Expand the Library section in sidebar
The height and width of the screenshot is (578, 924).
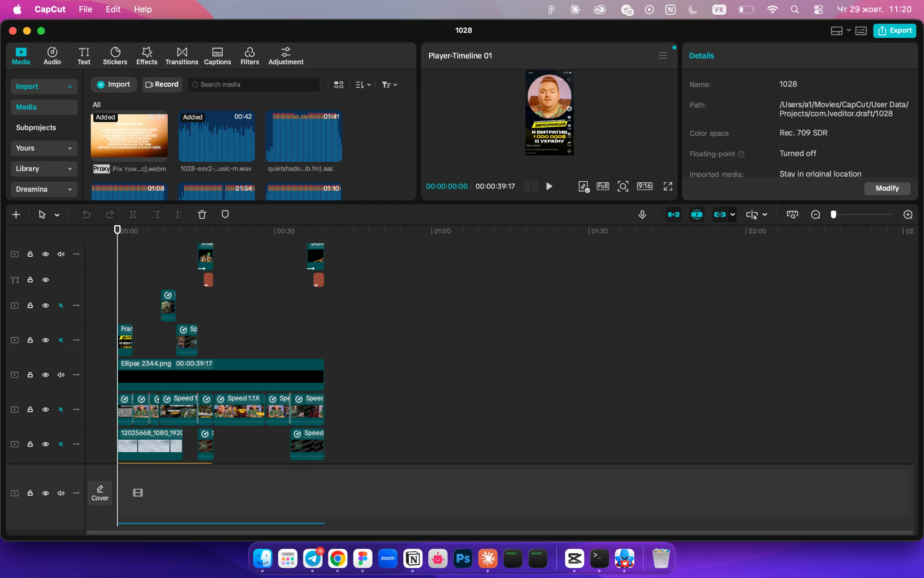coord(44,169)
